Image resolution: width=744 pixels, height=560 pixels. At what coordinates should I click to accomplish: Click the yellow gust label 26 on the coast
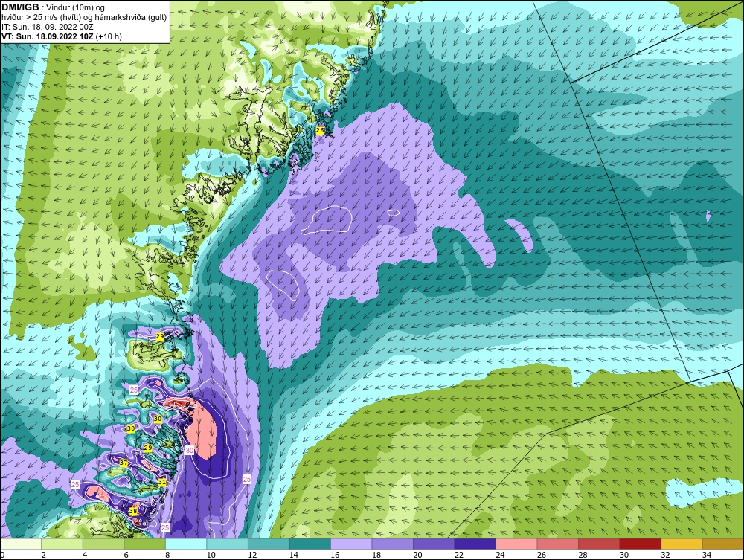coord(320,130)
